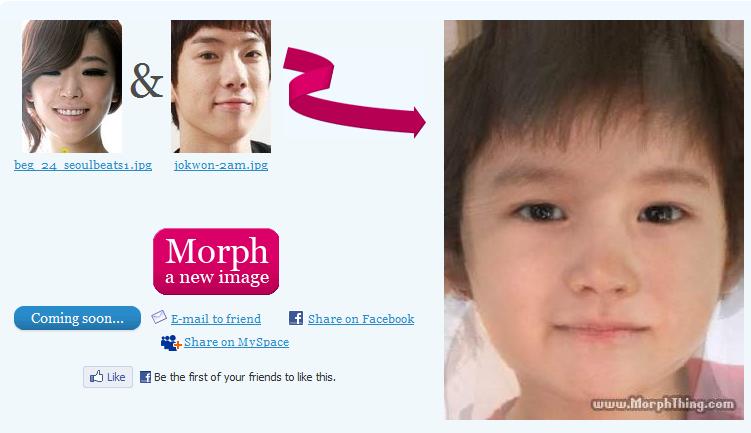Click the envelope e-mail icon
This screenshot has height=433, width=751.
pyautogui.click(x=159, y=317)
